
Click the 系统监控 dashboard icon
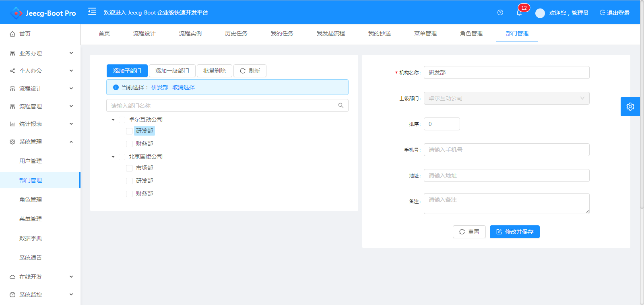[12, 295]
